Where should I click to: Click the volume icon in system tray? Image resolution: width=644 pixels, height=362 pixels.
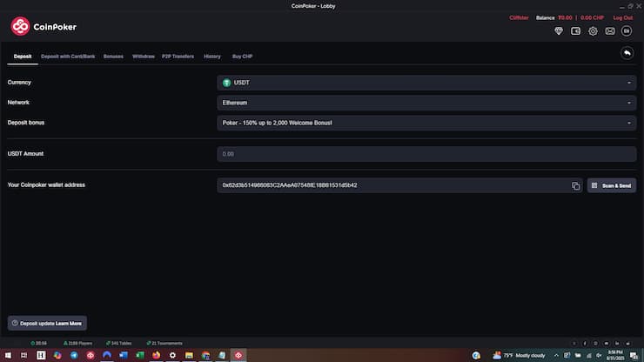599,355
